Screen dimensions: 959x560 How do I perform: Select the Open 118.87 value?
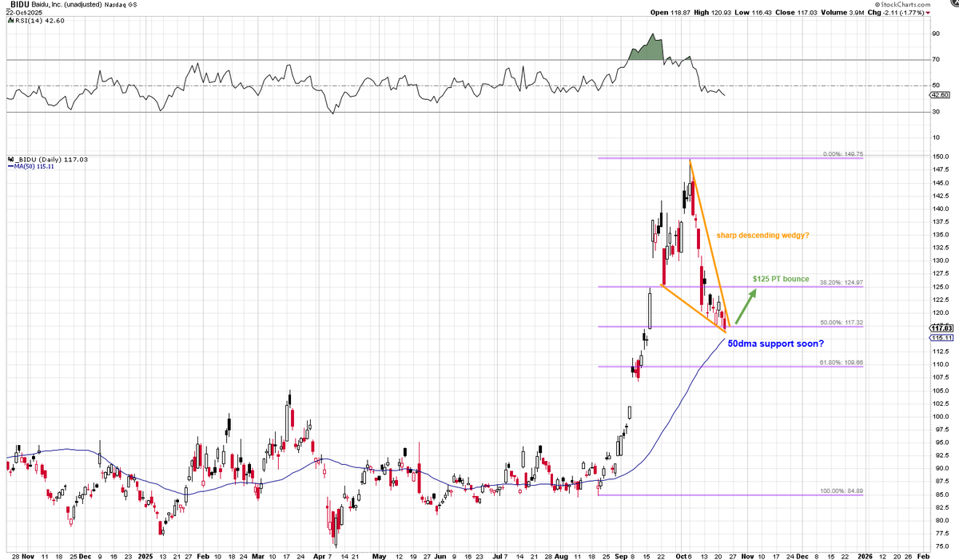pos(670,13)
